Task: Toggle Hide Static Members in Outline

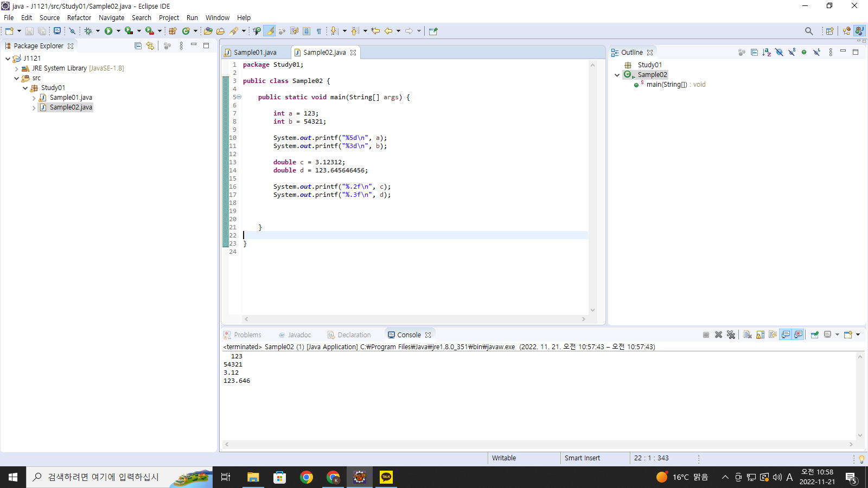Action: tap(792, 53)
